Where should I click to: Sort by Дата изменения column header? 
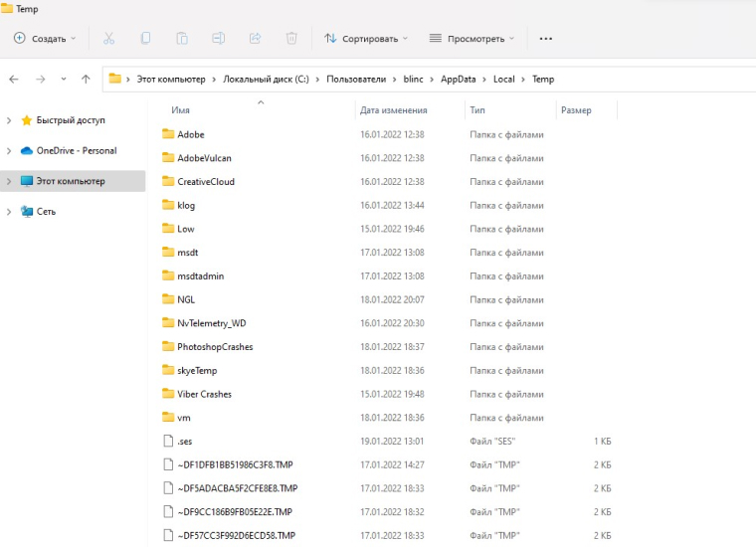point(393,110)
